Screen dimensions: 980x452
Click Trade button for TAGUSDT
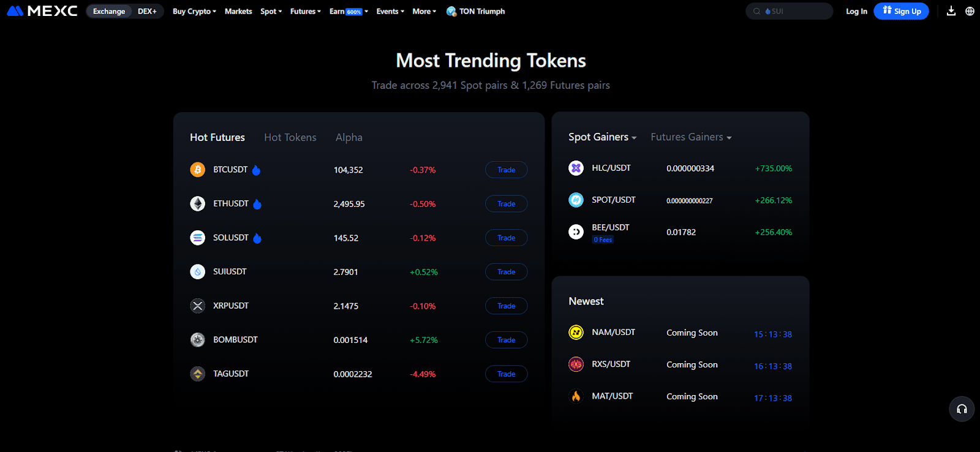coord(506,374)
